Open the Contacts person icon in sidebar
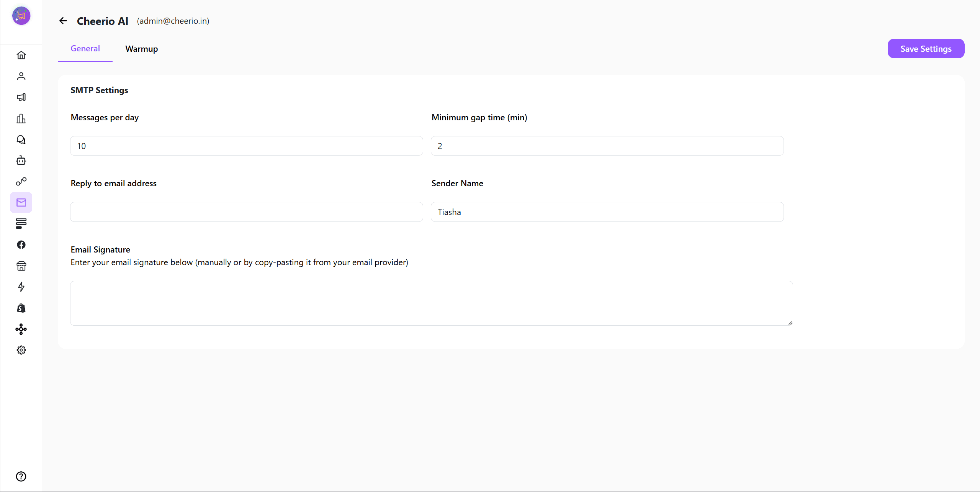 point(21,76)
